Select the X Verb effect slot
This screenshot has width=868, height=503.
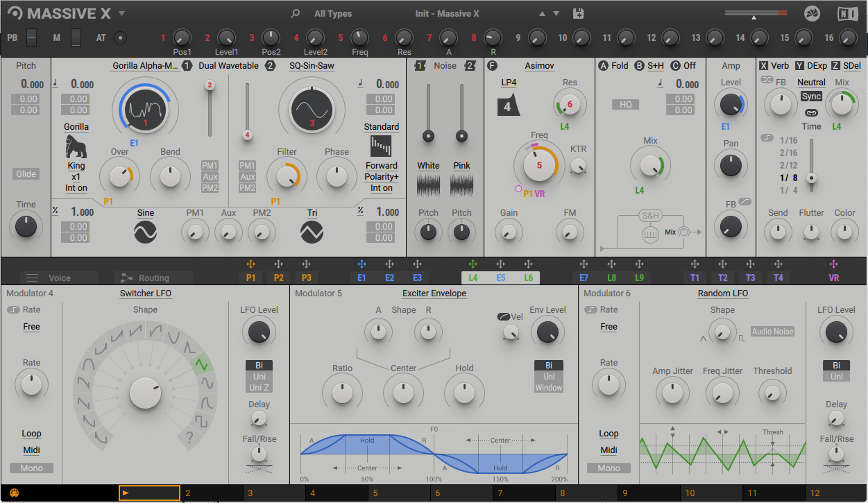(x=774, y=66)
